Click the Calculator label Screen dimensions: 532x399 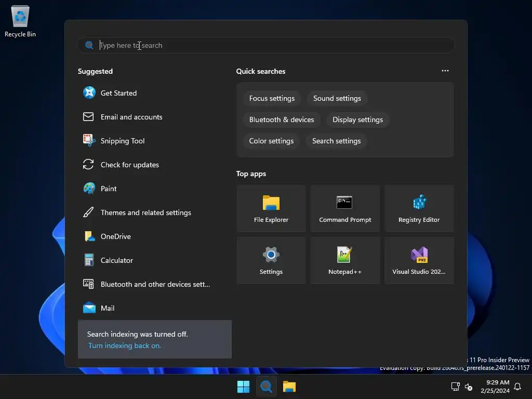click(117, 261)
